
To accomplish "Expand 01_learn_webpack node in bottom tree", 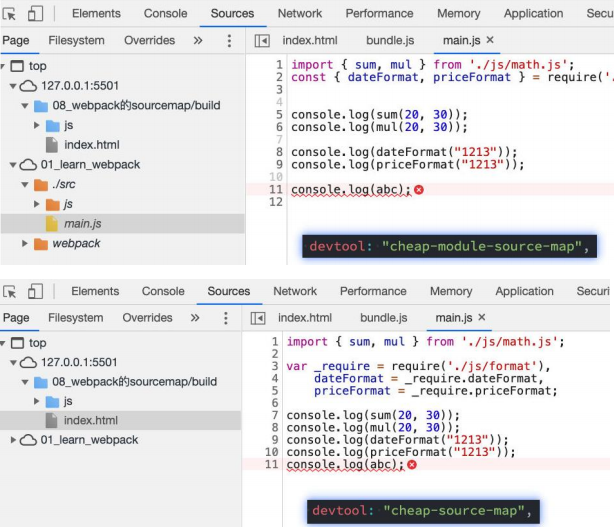I will pyautogui.click(x=13, y=440).
